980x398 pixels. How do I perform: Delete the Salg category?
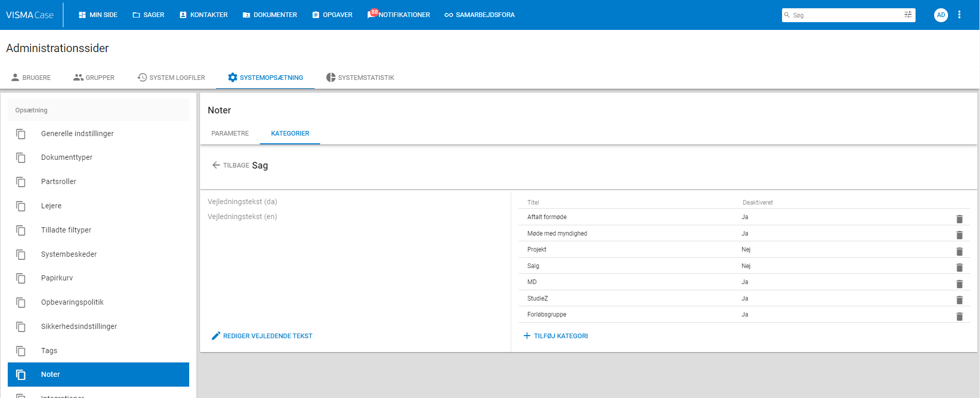point(959,268)
